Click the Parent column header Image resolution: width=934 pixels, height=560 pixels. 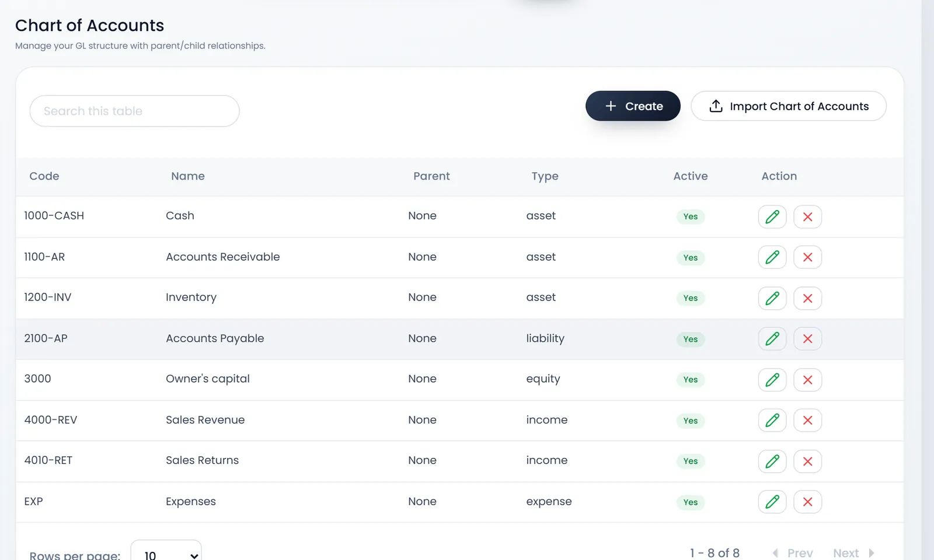431,176
